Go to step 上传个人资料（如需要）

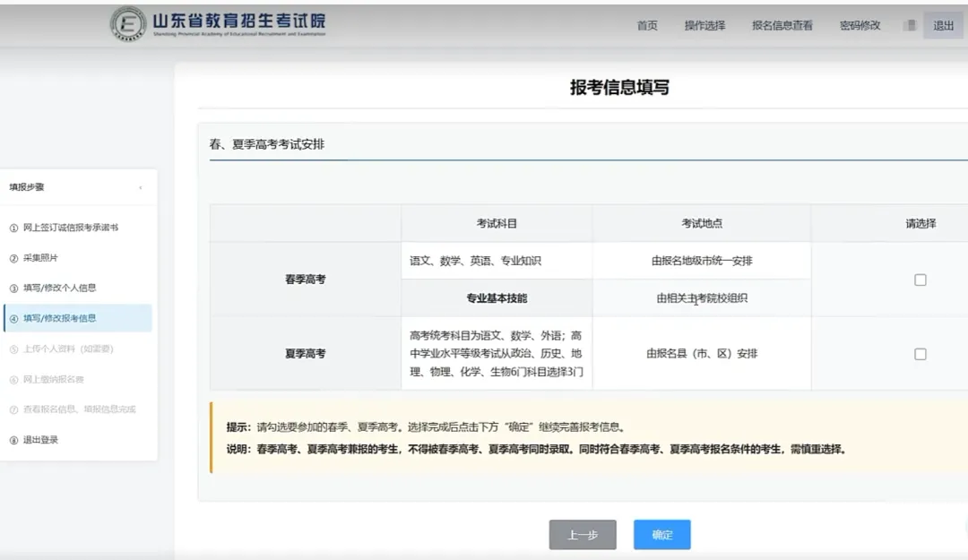pyautogui.click(x=68, y=349)
